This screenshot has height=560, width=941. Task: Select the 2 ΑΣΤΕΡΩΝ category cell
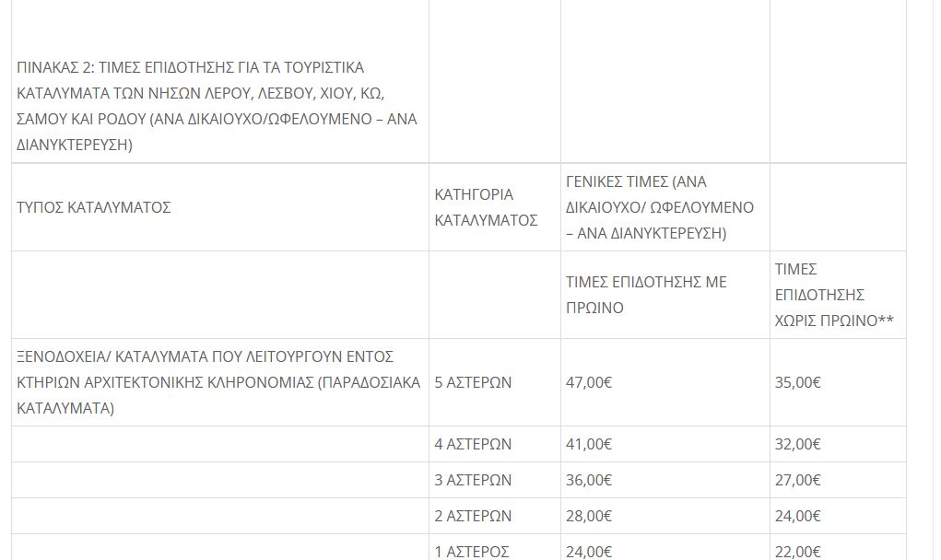472,516
